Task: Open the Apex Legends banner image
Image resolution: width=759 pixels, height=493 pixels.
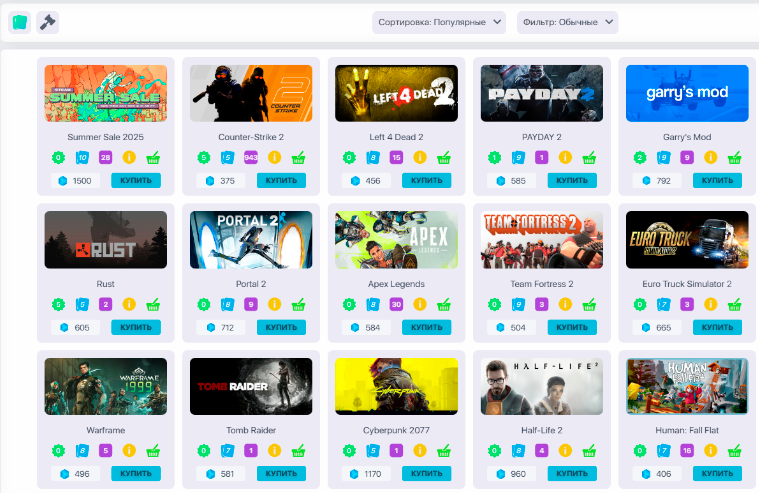Action: [x=396, y=240]
